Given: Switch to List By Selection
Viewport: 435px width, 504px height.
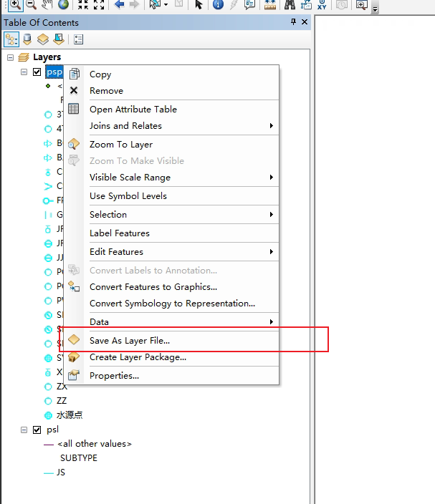Looking at the screenshot, I should (x=59, y=39).
